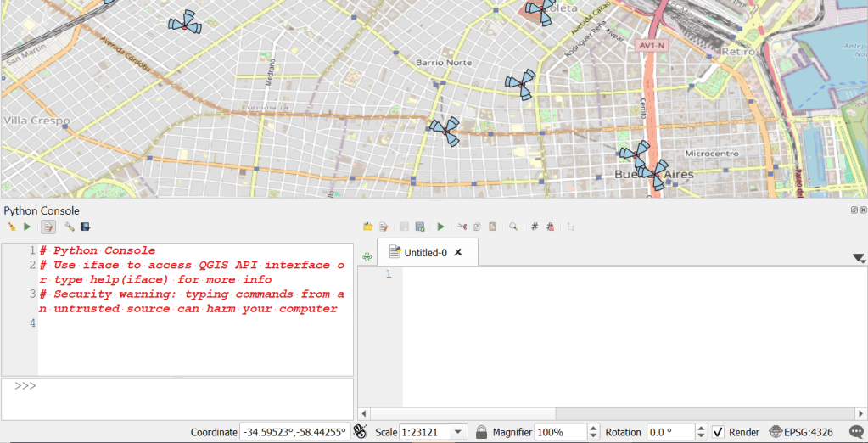Image resolution: width=868 pixels, height=443 pixels.
Task: Close the Untitled-0 tab
Action: (x=458, y=253)
